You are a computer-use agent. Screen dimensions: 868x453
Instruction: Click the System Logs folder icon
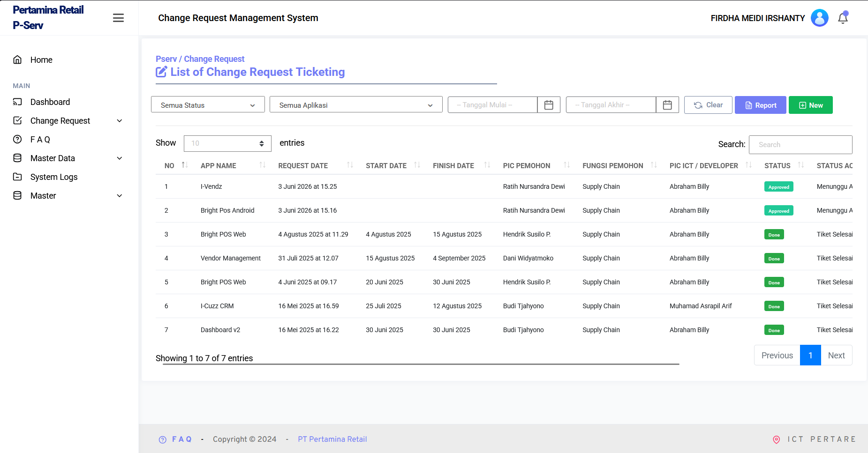tap(17, 177)
